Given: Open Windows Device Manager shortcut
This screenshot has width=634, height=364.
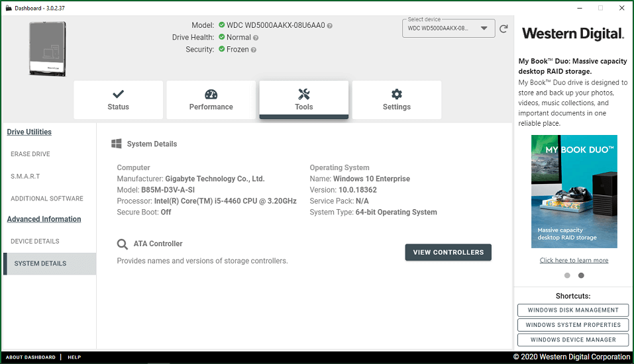Looking at the screenshot, I should (x=573, y=340).
